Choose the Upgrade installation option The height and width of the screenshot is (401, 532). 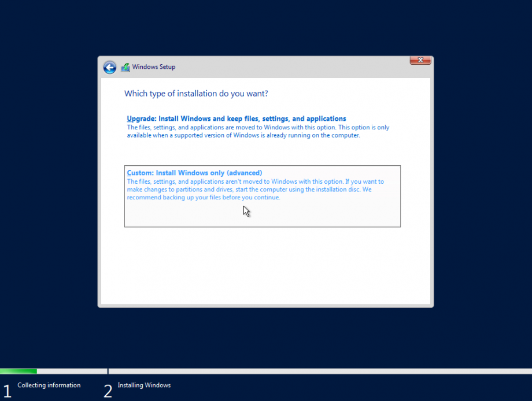click(236, 118)
